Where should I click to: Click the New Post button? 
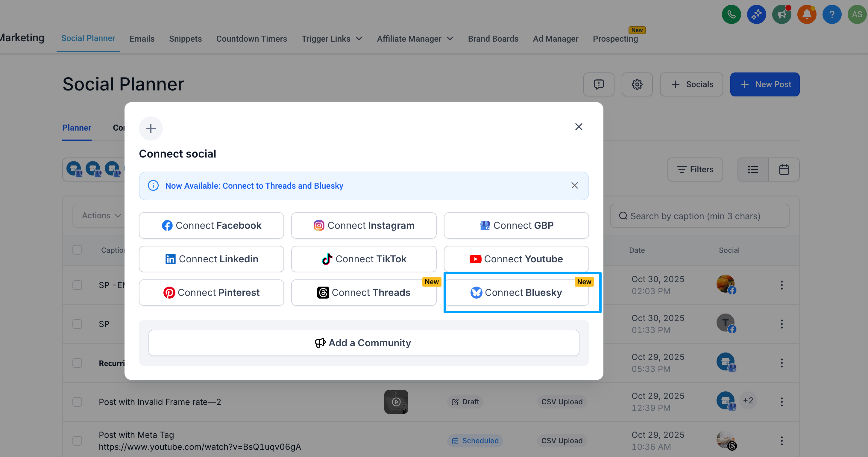pos(764,84)
